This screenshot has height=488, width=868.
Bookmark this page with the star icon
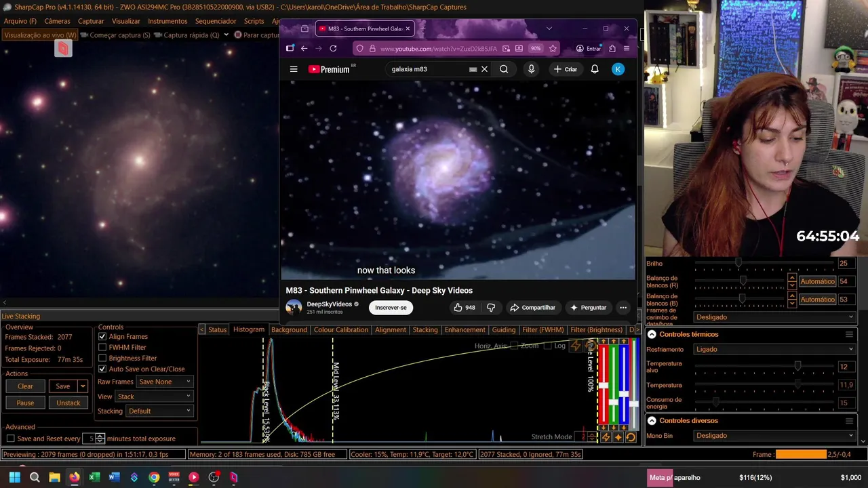point(553,48)
